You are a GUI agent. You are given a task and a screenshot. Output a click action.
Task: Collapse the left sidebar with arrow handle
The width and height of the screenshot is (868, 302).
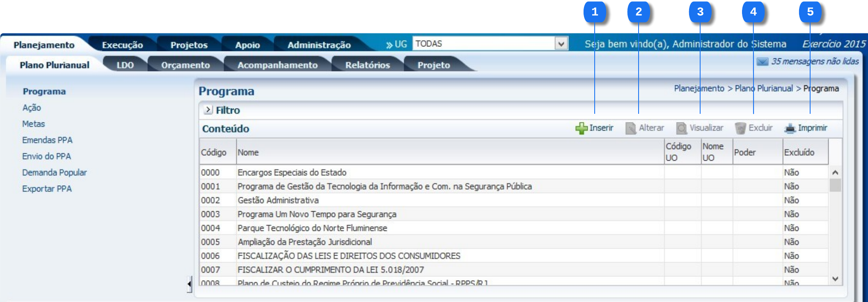(x=189, y=284)
